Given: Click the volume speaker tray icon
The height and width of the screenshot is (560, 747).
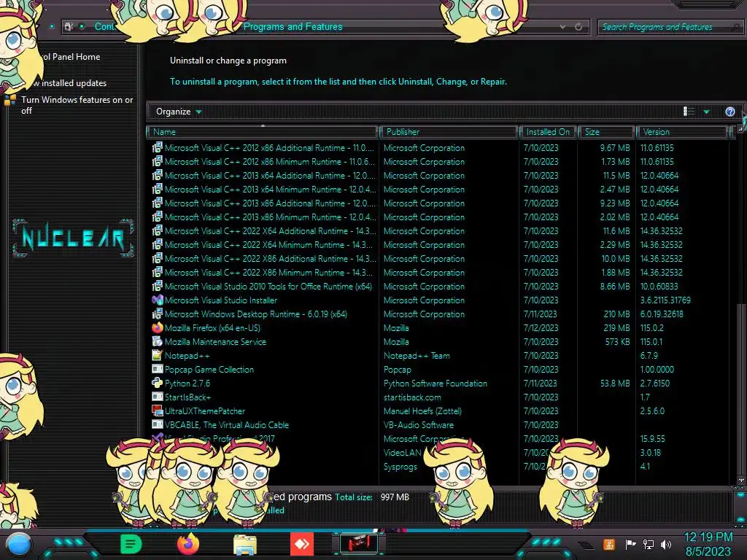Looking at the screenshot, I should (x=666, y=544).
